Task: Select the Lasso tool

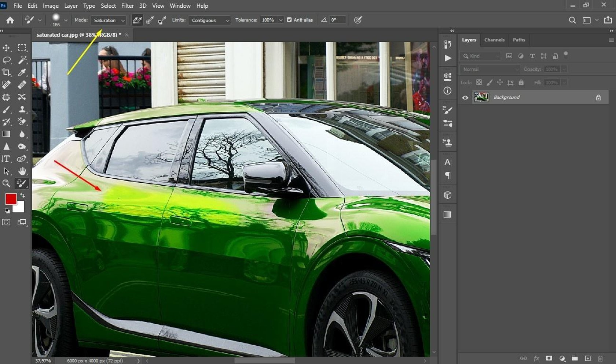Action: pos(5,60)
